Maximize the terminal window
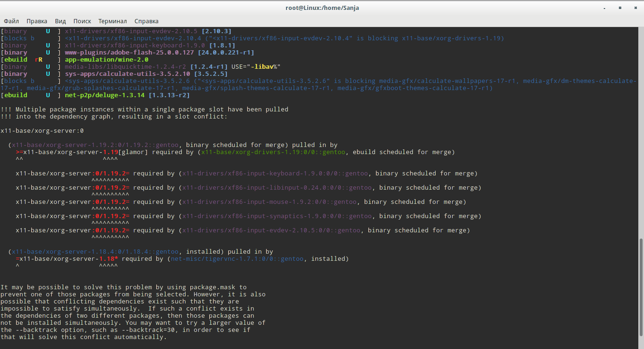Viewport: 644px width, 349px height. click(x=620, y=8)
